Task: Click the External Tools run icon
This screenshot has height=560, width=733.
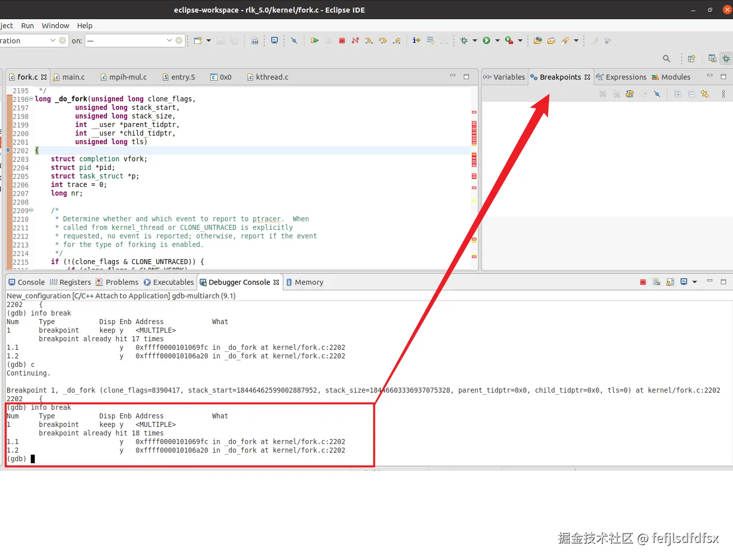Action: pyautogui.click(x=509, y=40)
